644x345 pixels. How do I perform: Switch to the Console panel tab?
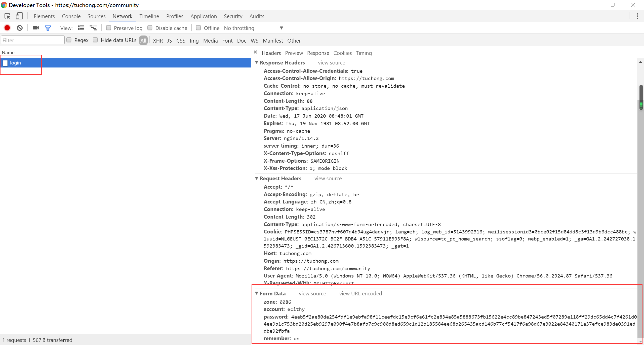71,16
